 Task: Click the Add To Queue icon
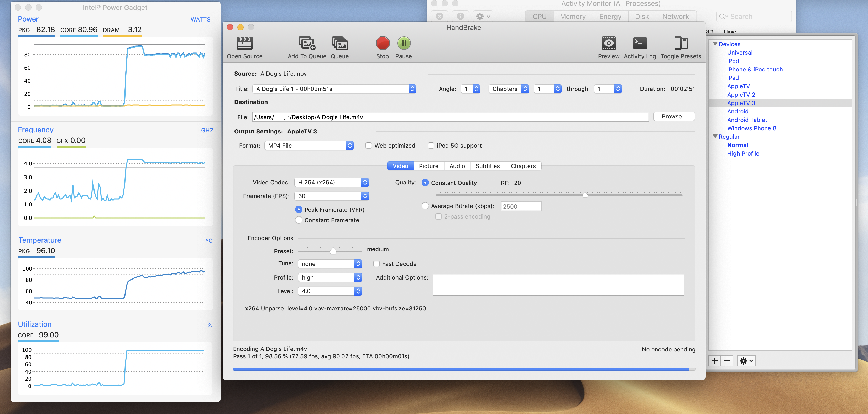pyautogui.click(x=307, y=43)
